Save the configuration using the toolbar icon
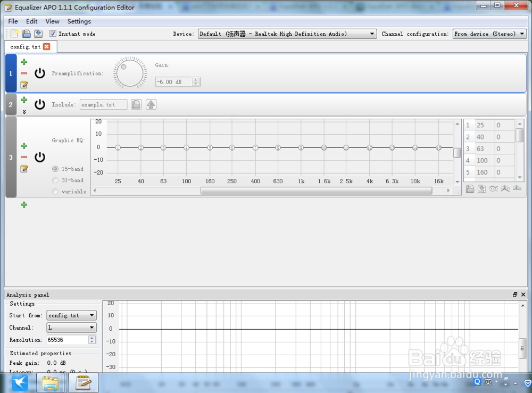 click(38, 34)
